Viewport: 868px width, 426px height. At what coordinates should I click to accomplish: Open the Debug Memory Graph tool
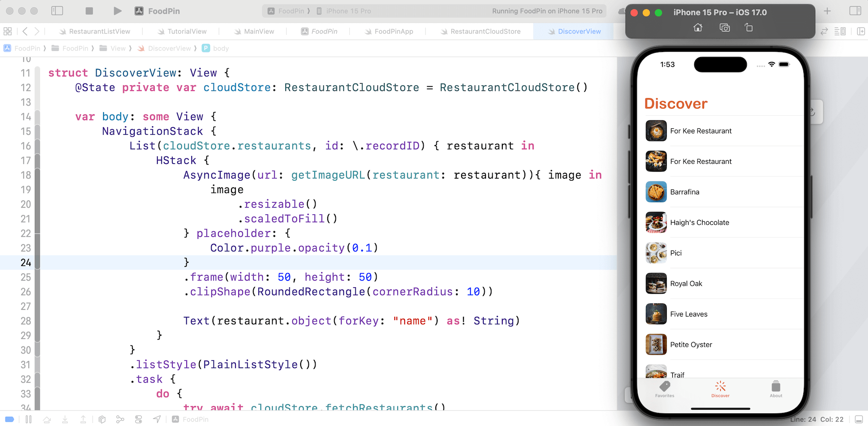pyautogui.click(x=120, y=419)
